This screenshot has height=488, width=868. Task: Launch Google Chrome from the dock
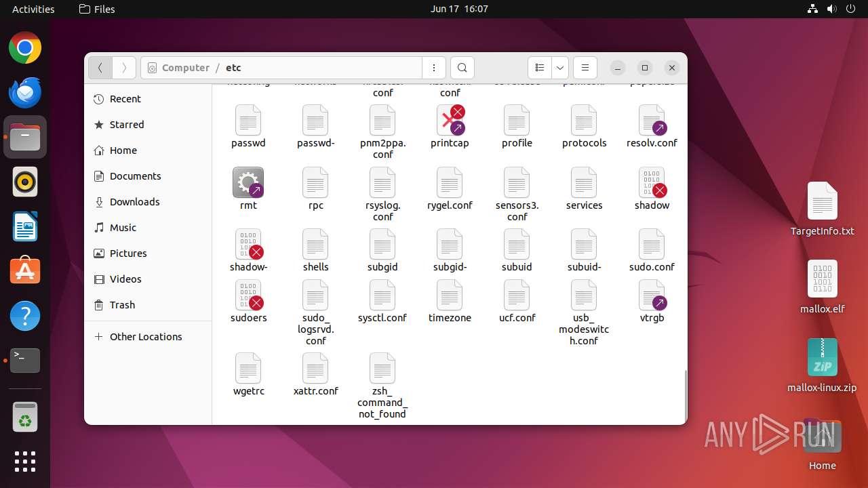click(x=25, y=48)
